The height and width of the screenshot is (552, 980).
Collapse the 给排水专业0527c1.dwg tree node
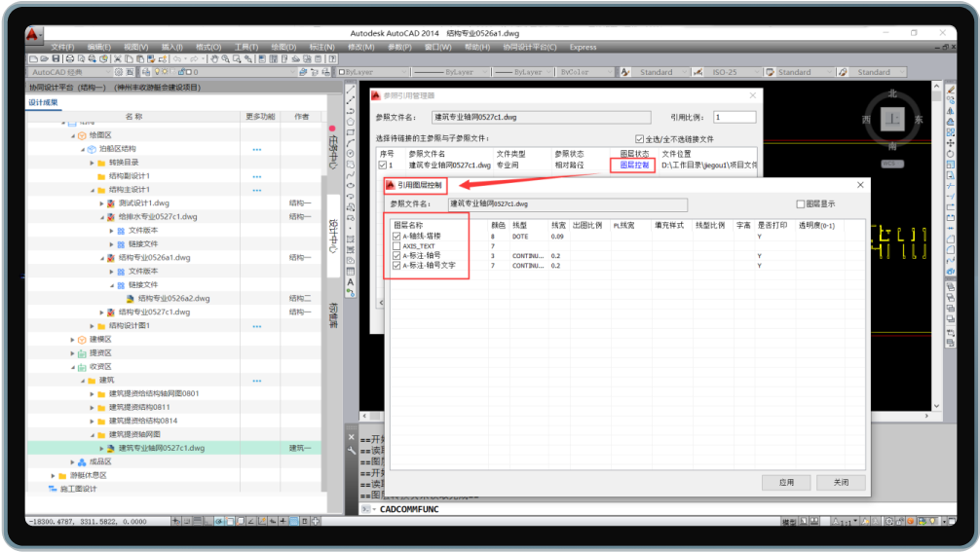click(102, 217)
